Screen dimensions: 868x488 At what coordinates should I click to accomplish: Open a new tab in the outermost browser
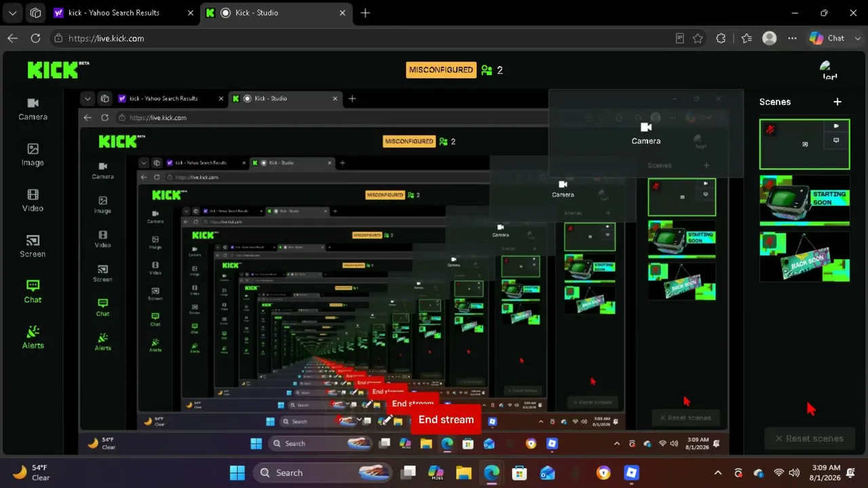(x=366, y=13)
